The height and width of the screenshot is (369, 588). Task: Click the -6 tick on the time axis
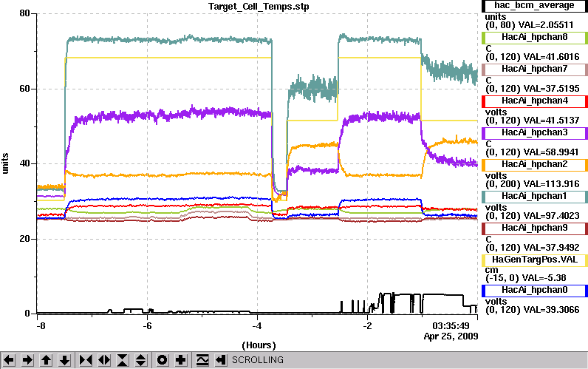click(147, 326)
